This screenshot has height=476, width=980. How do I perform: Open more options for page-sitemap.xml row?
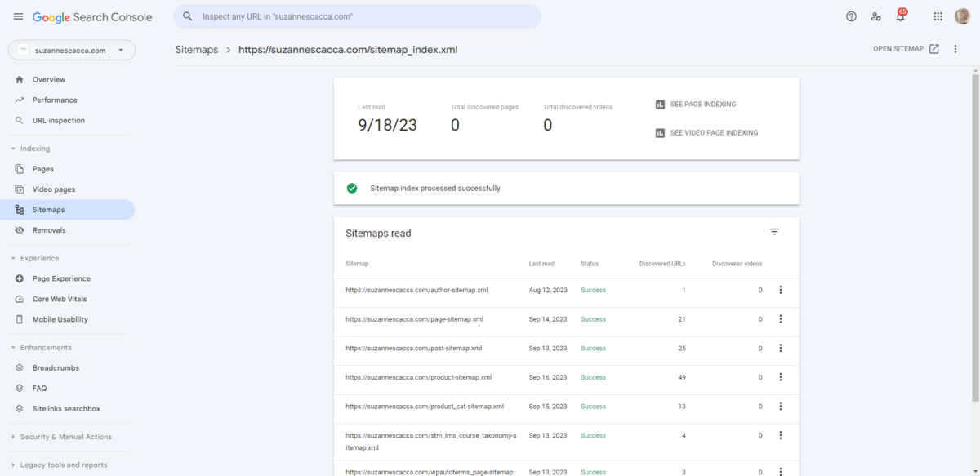(x=780, y=319)
